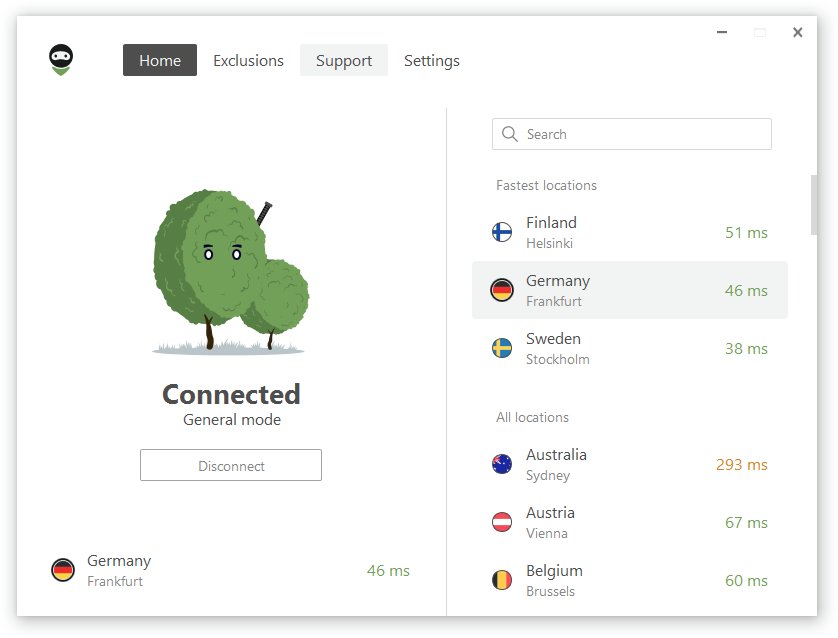Click the 293 ms ping value
The height and width of the screenshot is (638, 838).
pos(742,465)
